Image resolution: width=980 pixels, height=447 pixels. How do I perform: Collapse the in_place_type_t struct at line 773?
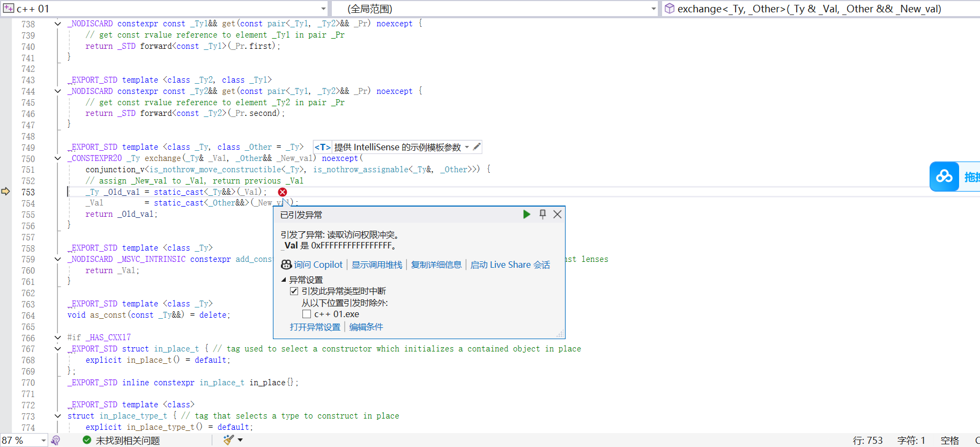coord(57,416)
